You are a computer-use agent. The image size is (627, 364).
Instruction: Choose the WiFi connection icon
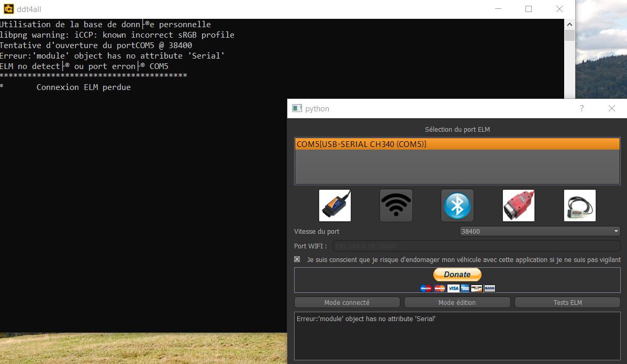[x=396, y=206]
